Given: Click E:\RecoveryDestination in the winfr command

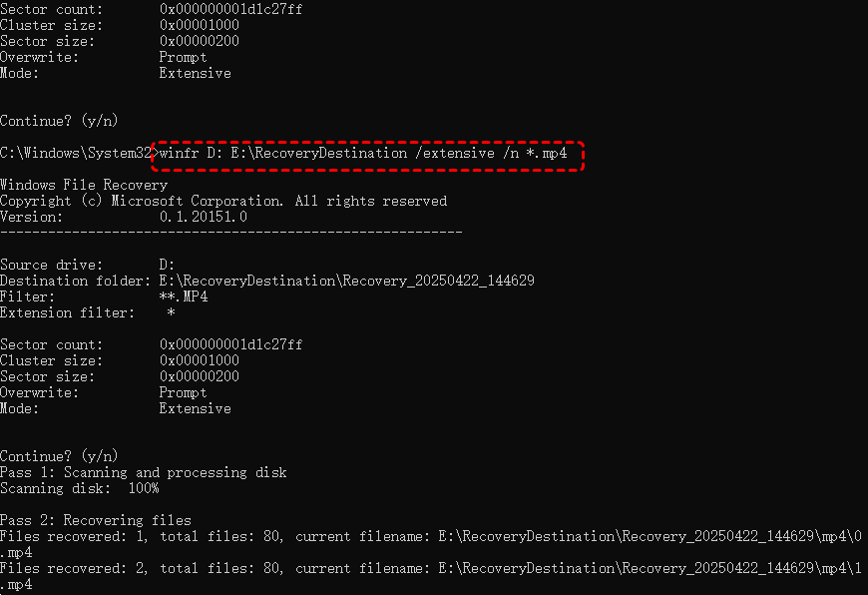Looking at the screenshot, I should (326, 154).
